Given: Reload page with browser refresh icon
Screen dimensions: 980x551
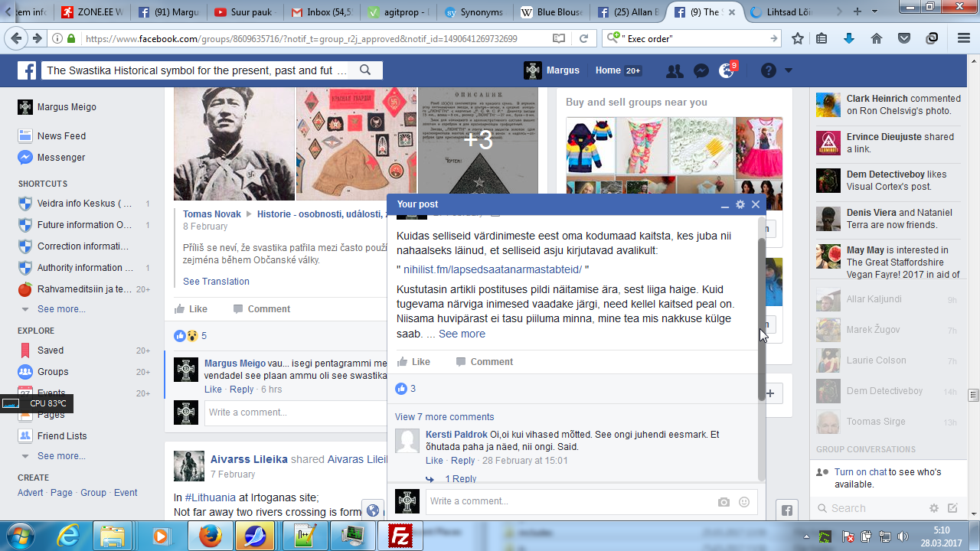Looking at the screenshot, I should [x=583, y=38].
